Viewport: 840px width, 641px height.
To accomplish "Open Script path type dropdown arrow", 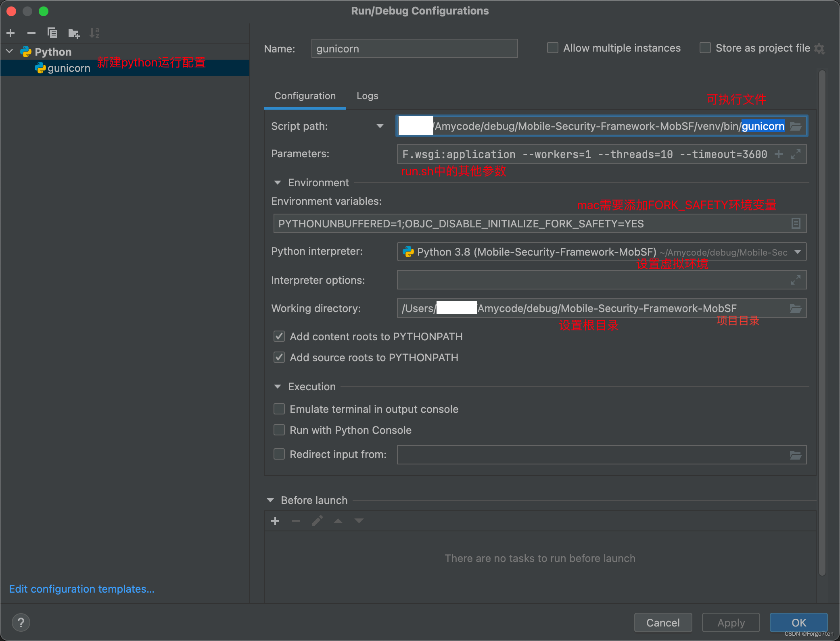I will tap(380, 126).
